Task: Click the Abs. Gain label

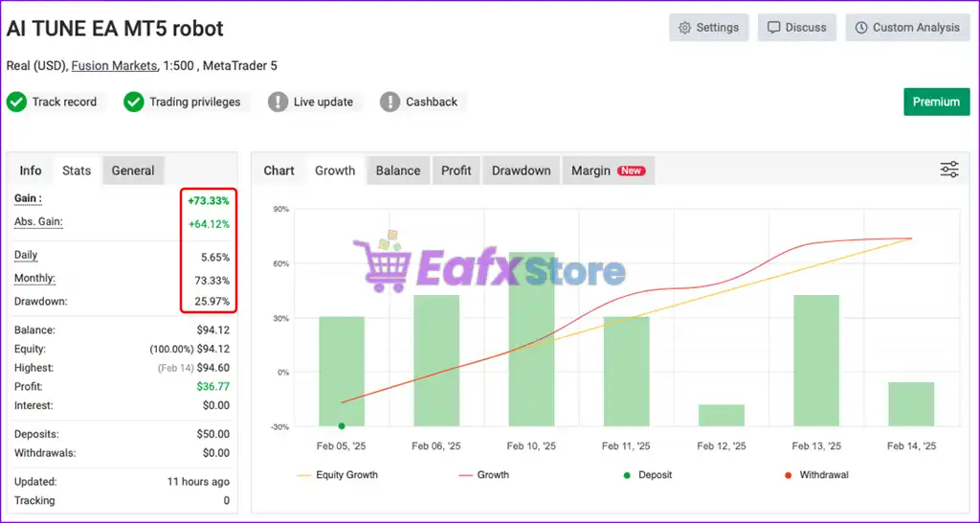Action: pyautogui.click(x=38, y=222)
